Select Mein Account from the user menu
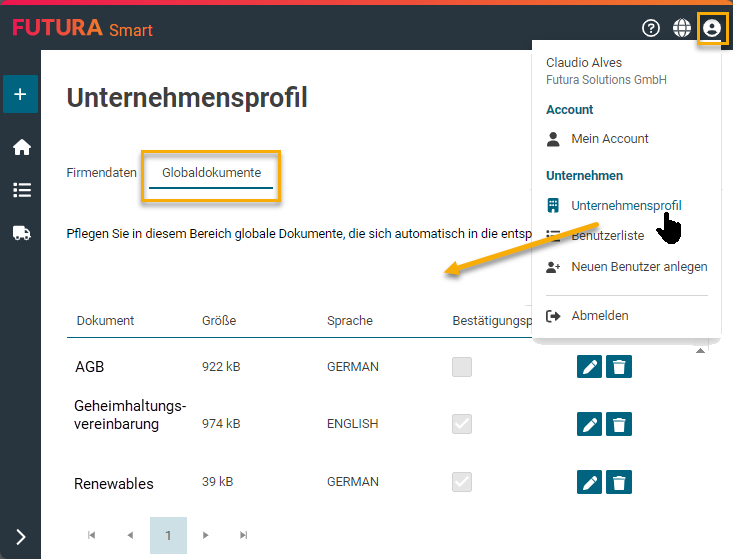This screenshot has width=733, height=559. pos(609,139)
